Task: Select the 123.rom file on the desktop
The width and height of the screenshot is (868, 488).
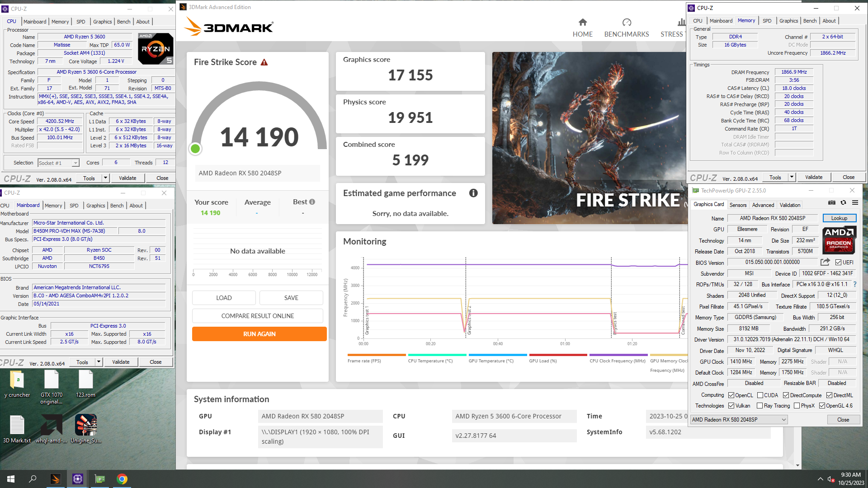Action: (x=85, y=385)
